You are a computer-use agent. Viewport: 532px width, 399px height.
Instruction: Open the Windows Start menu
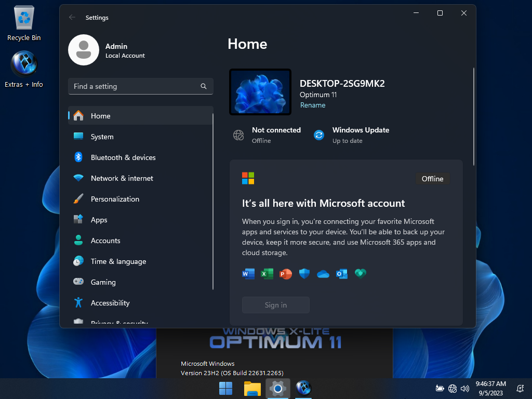click(x=226, y=388)
